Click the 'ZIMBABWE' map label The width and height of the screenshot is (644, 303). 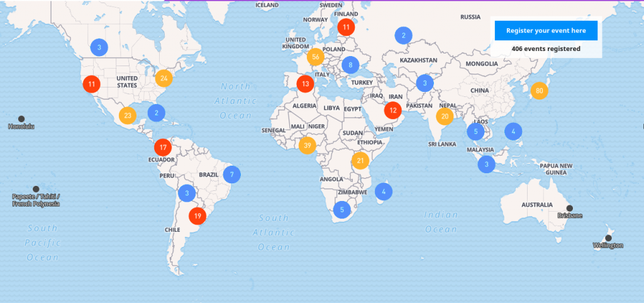[352, 192]
